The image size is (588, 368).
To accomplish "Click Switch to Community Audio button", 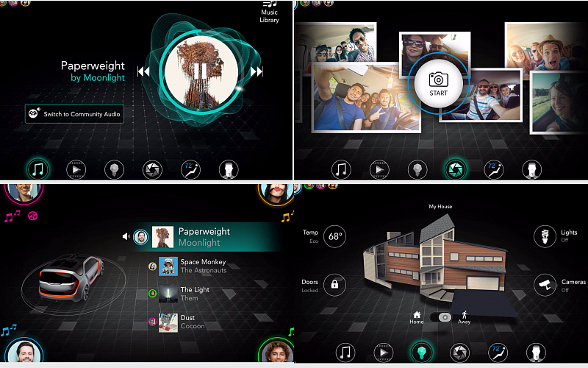I will point(74,114).
